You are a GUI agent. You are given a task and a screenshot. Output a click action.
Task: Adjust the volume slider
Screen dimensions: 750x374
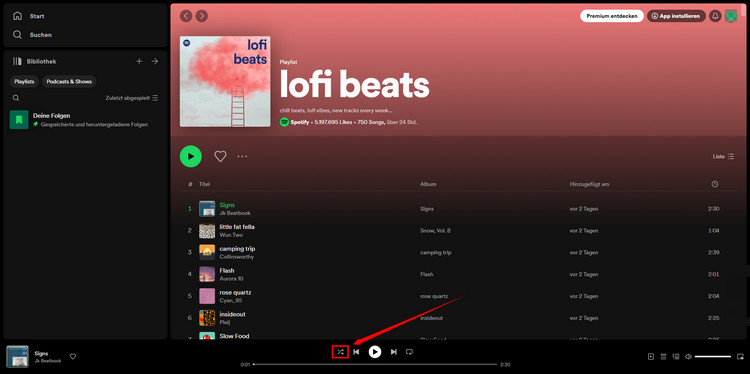point(713,356)
